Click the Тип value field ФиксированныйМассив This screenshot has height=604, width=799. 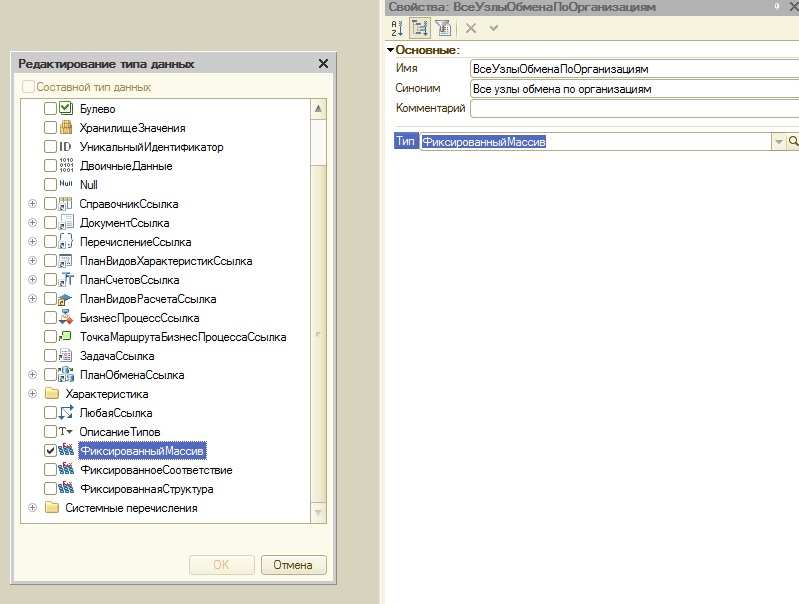coord(595,141)
